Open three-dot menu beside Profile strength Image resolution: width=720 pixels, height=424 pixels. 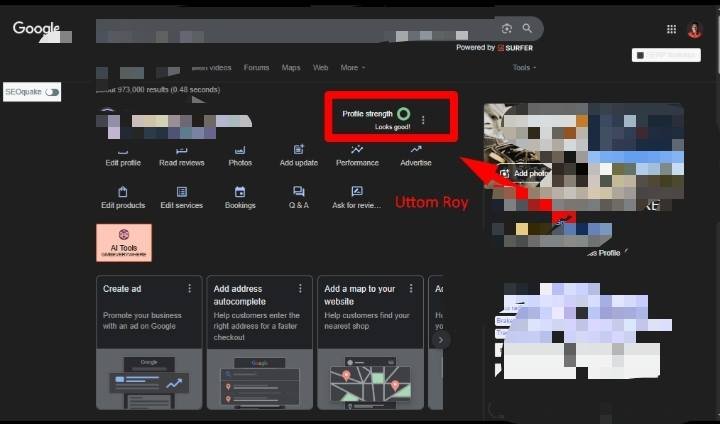pyautogui.click(x=423, y=120)
